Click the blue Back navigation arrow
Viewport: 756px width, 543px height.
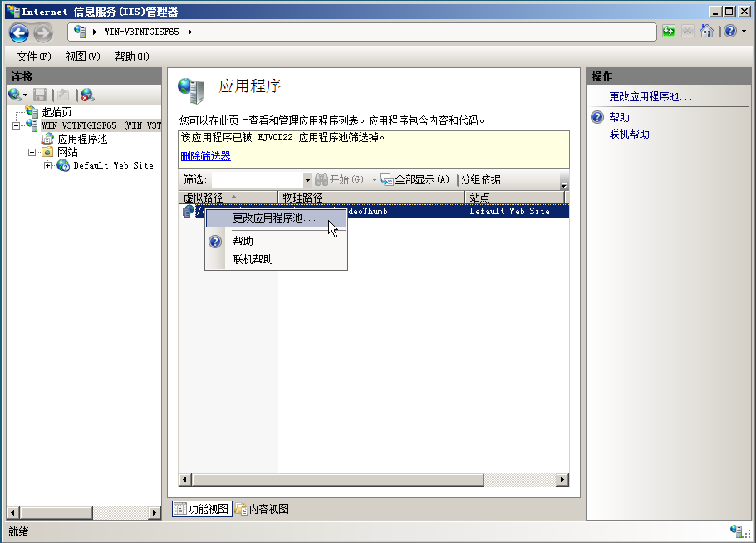19,32
